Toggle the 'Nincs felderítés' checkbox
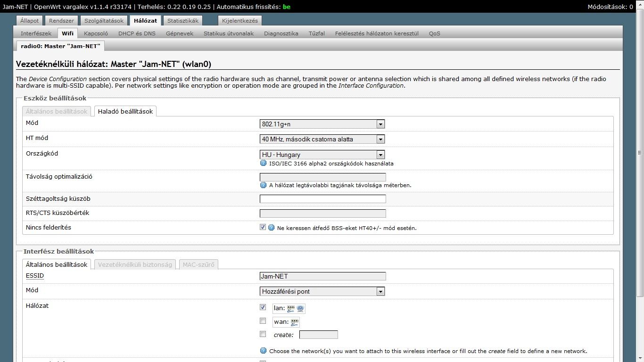The image size is (644, 362). click(263, 227)
